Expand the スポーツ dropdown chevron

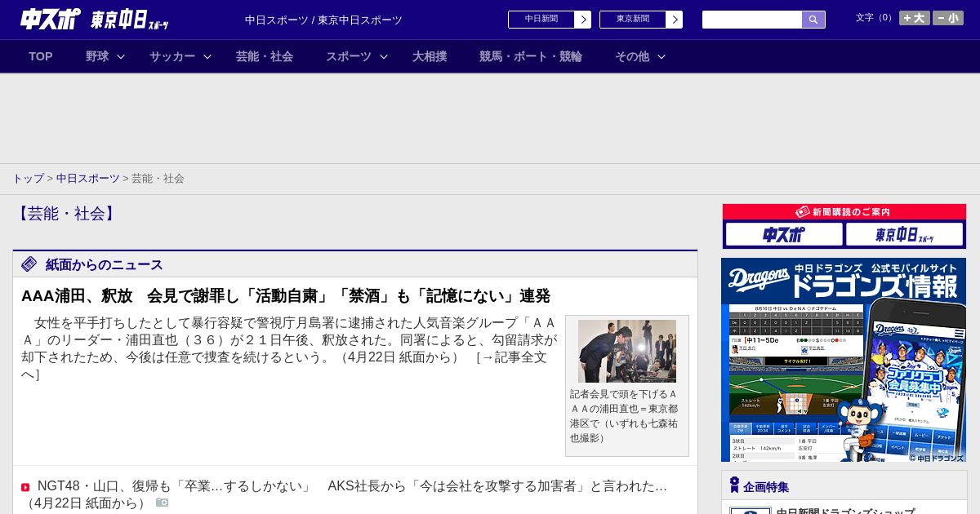click(384, 56)
